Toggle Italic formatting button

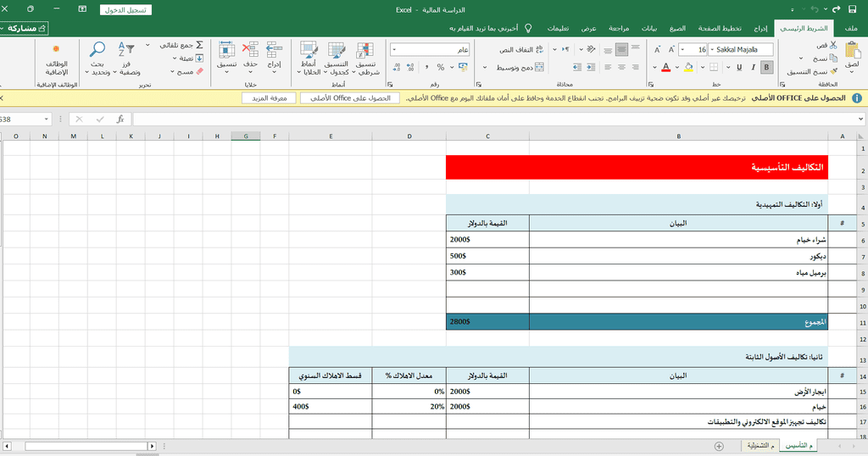click(754, 67)
